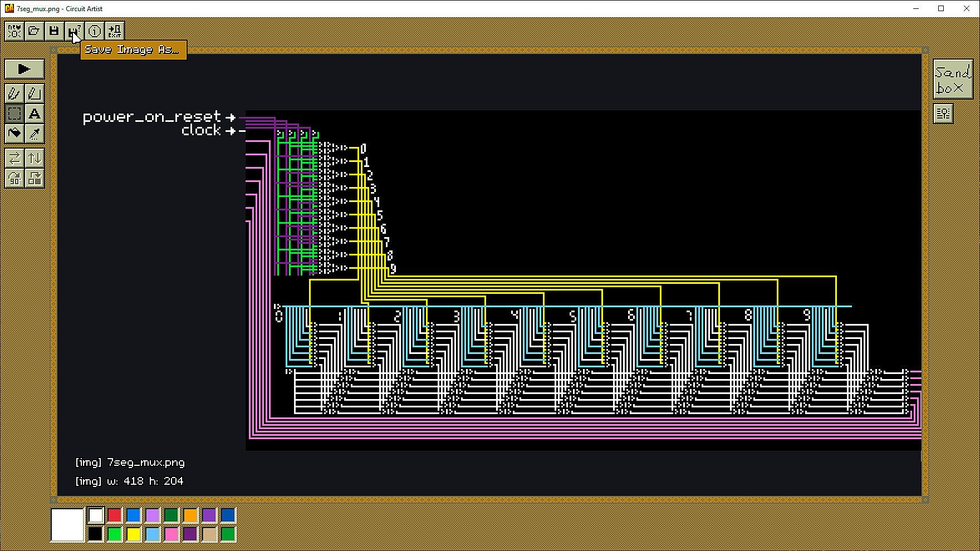Start simulation with the play button

[24, 69]
